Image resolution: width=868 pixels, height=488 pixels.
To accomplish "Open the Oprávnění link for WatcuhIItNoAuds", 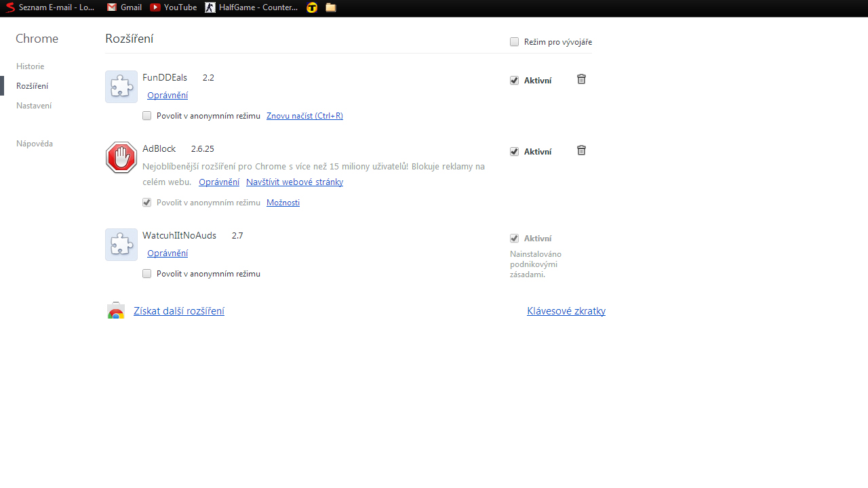I will 167,253.
